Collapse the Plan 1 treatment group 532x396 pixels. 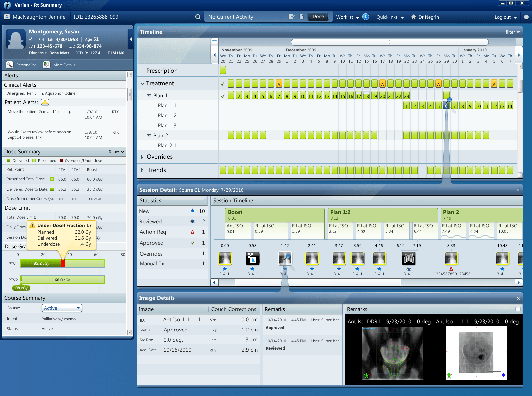tap(149, 95)
